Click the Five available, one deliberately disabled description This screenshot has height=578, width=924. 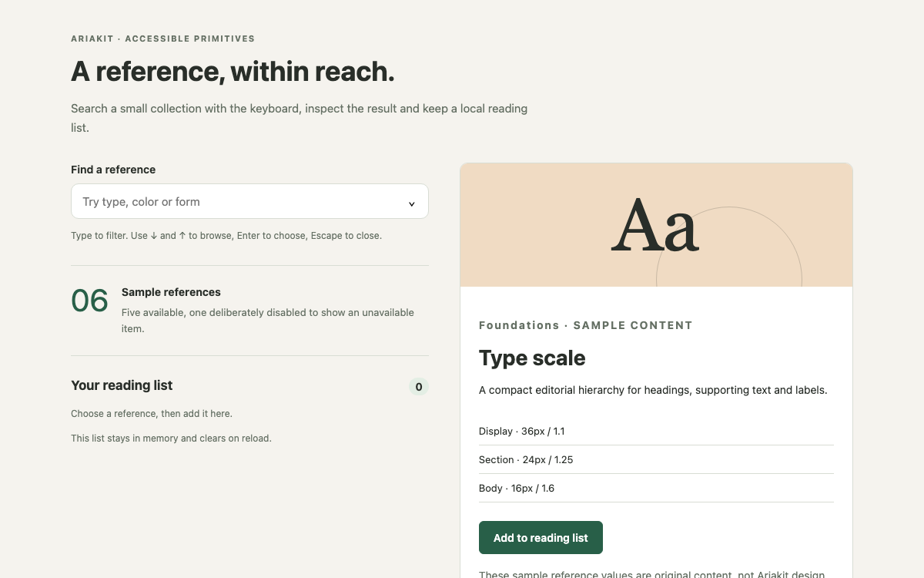pyautogui.click(x=268, y=321)
